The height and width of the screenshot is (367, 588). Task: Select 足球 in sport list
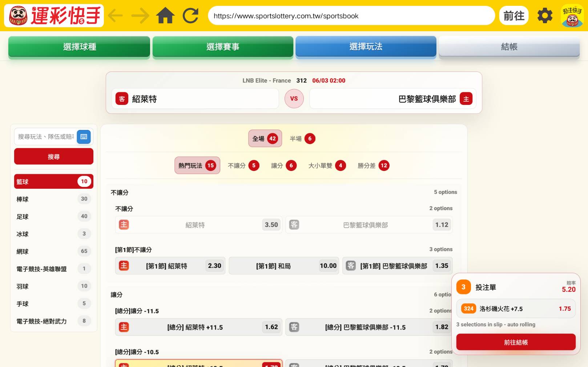click(54, 216)
